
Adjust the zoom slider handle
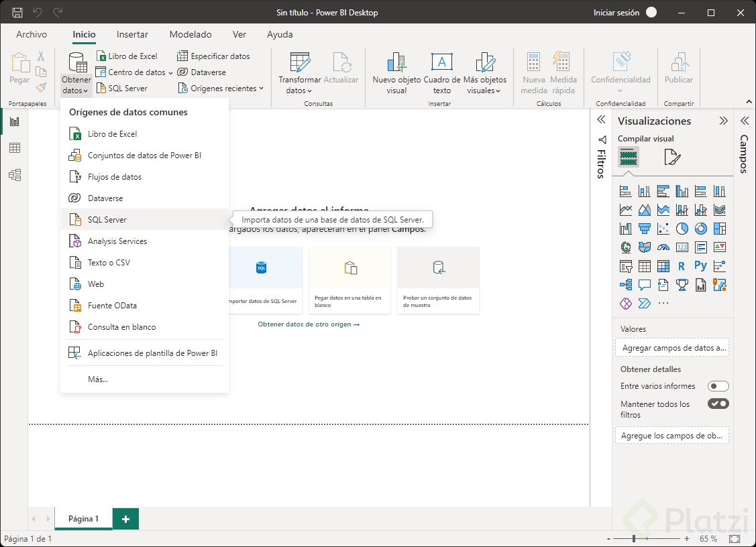pyautogui.click(x=633, y=538)
